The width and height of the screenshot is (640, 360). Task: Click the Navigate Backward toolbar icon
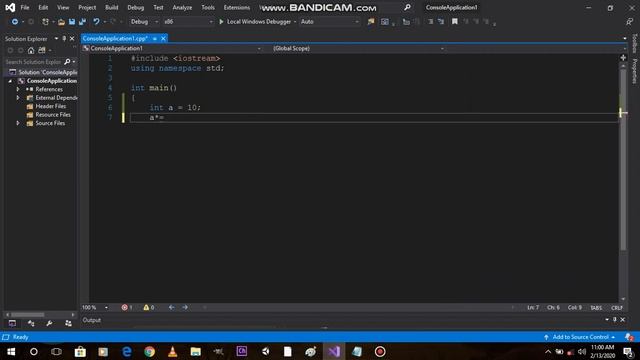point(15,22)
